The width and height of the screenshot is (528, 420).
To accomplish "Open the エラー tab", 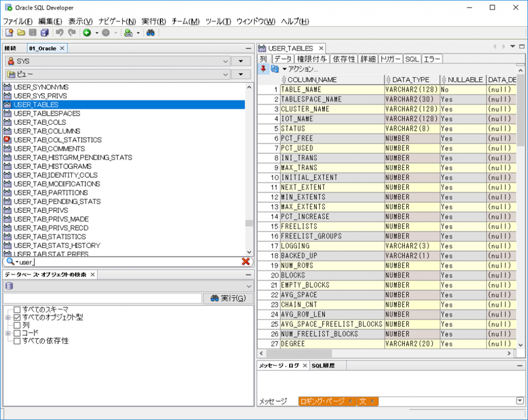I will click(432, 59).
